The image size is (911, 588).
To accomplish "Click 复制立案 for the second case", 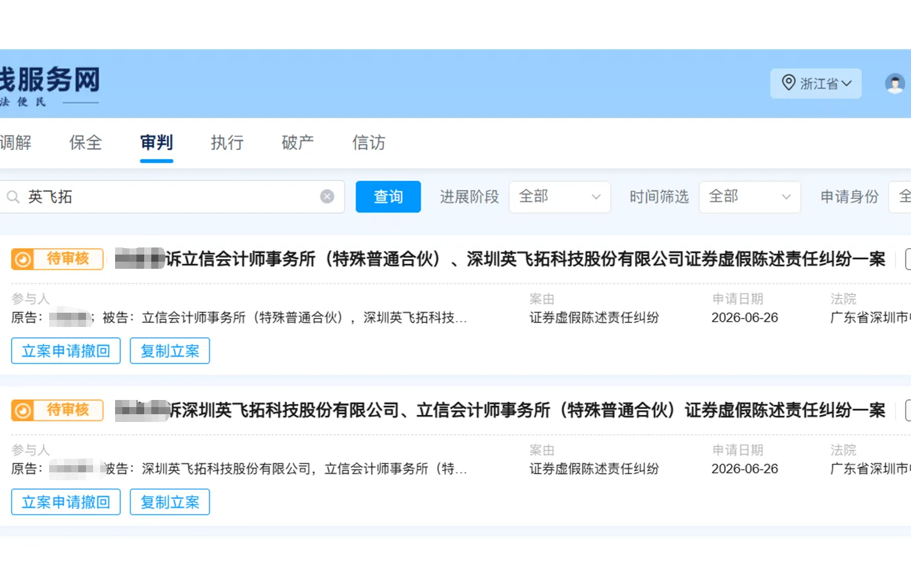I will 170,502.
